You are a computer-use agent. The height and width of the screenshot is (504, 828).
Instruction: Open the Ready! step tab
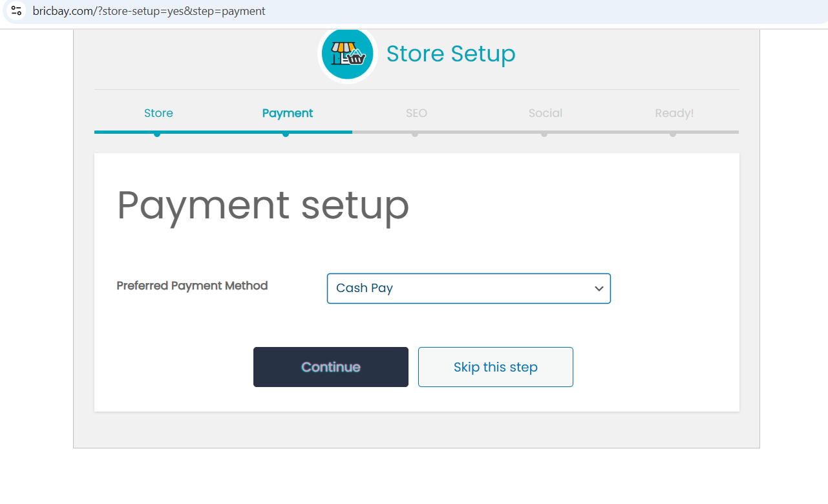point(674,113)
